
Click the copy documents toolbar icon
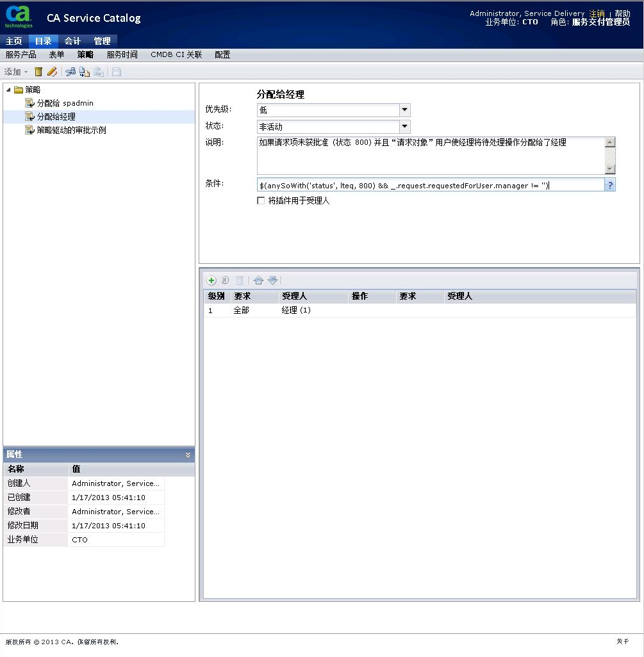pyautogui.click(x=85, y=72)
